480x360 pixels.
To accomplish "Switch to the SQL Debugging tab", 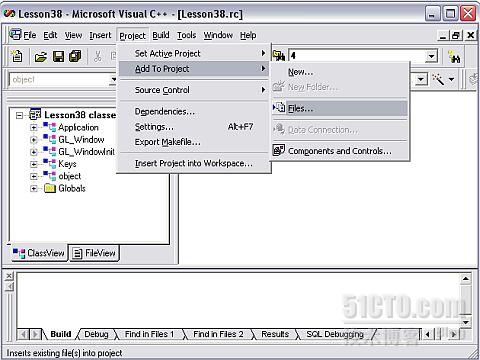I will tap(335, 334).
